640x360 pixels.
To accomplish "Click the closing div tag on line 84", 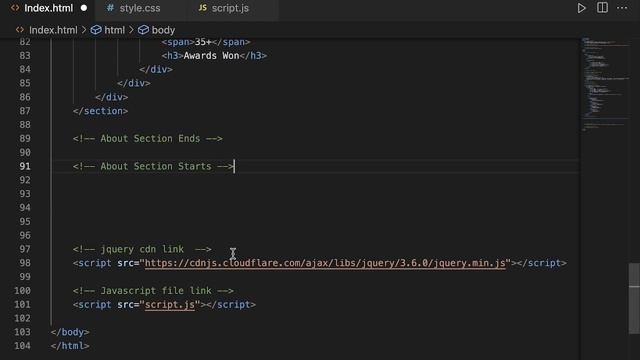I will pos(156,70).
